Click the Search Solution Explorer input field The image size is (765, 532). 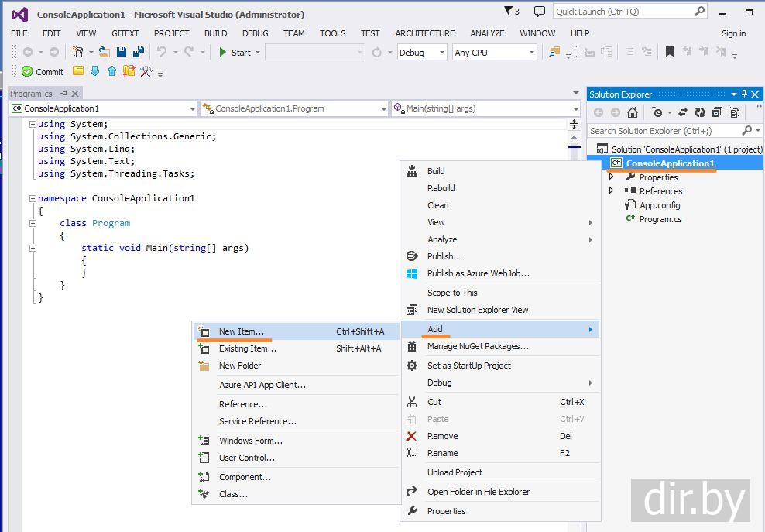pos(662,131)
